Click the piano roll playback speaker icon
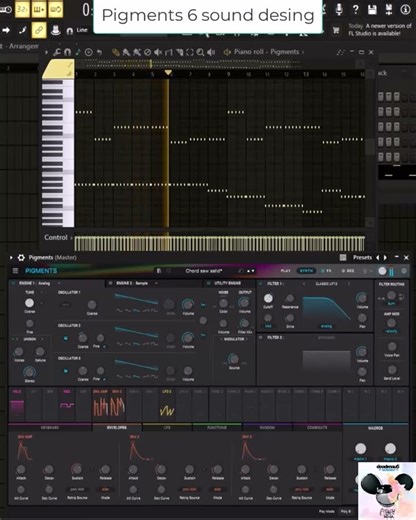The height and width of the screenshot is (520, 416). (x=211, y=52)
